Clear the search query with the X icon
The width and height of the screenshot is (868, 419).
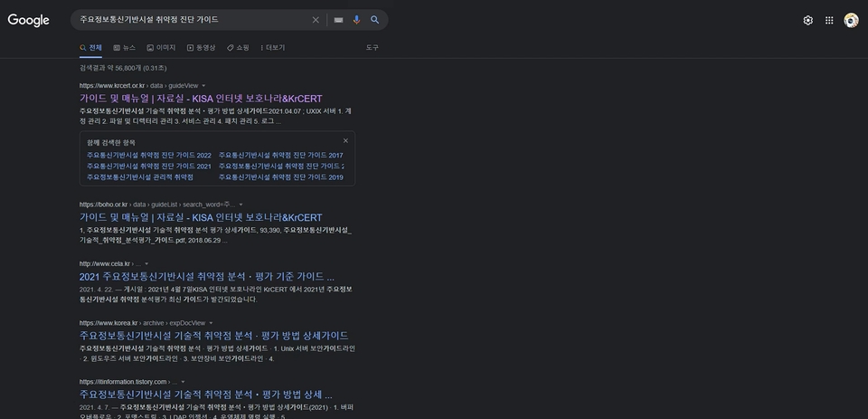coord(316,20)
